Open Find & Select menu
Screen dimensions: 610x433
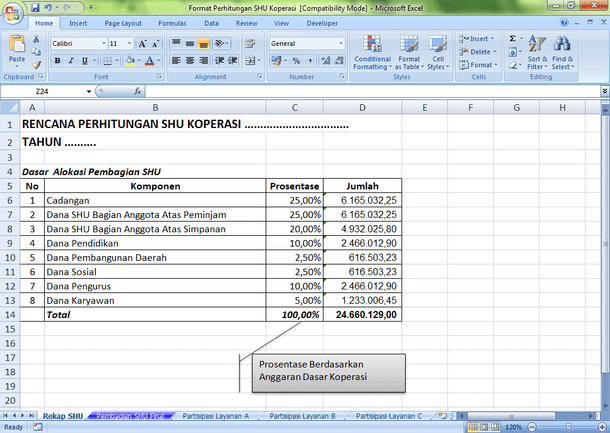pyautogui.click(x=563, y=53)
